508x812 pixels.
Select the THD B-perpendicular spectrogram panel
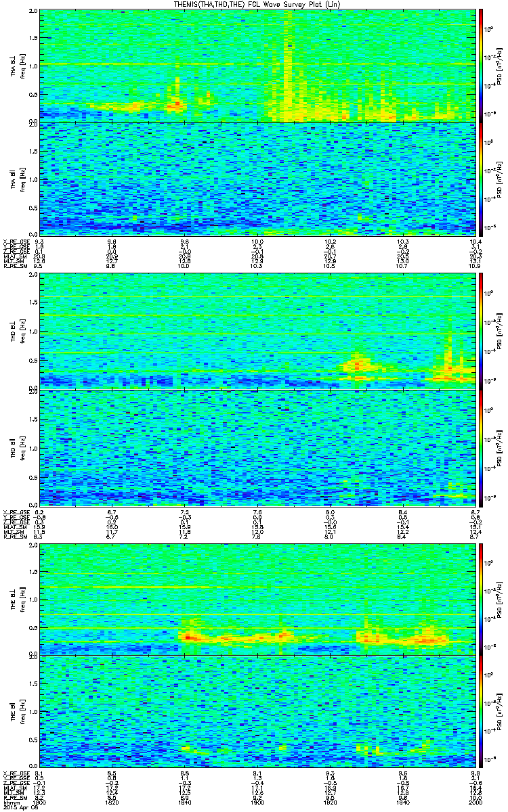click(x=257, y=331)
